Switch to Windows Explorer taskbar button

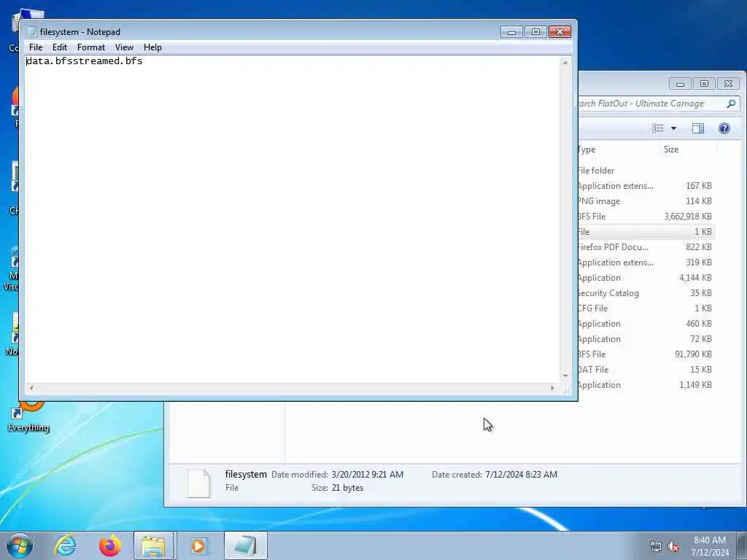(x=154, y=545)
